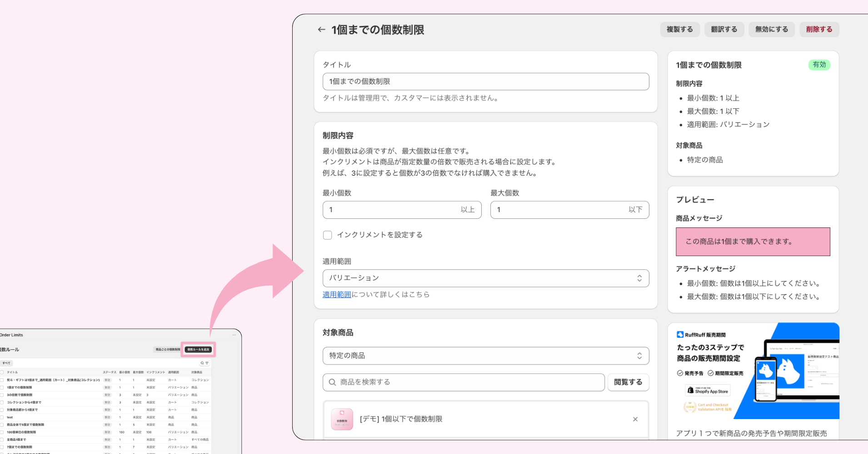Click the pink thumbnail of the [デモ] product
The height and width of the screenshot is (454, 868).
pyautogui.click(x=342, y=419)
